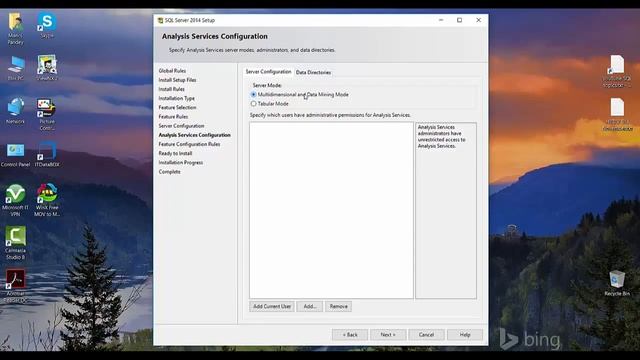Click the Analysis Services Configuration sidebar step
Screen dimensions: 640x360
[x=194, y=135]
